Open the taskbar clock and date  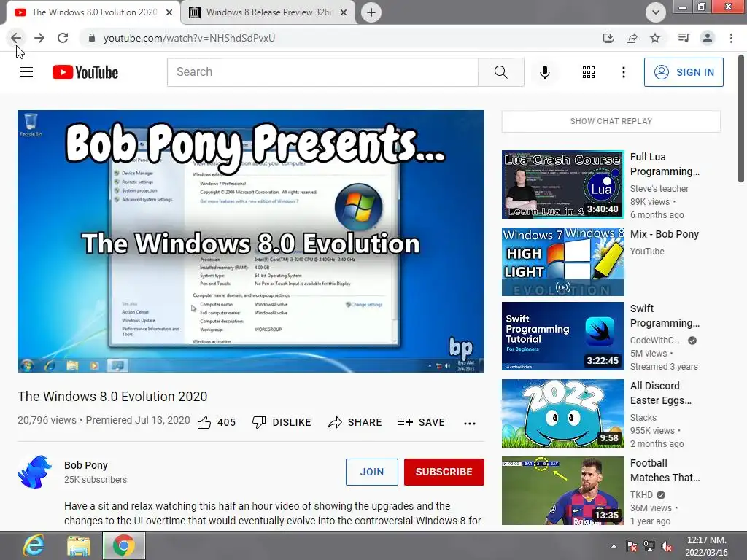coord(707,546)
